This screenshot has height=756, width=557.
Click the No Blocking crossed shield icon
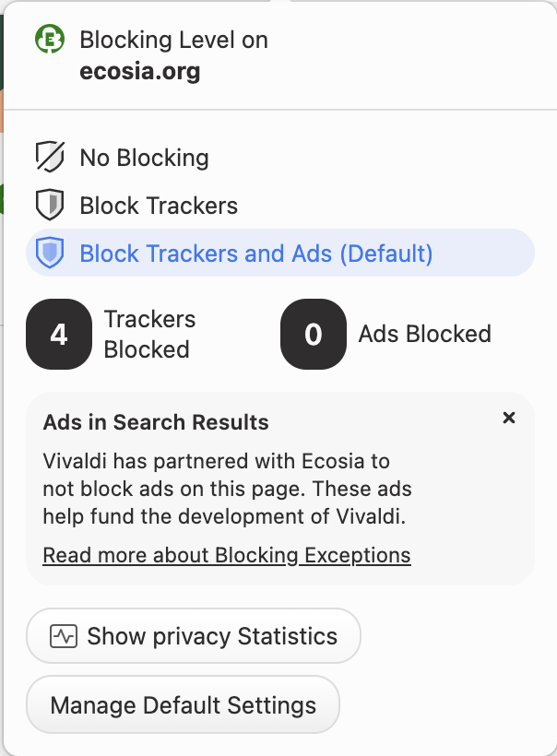point(49,158)
